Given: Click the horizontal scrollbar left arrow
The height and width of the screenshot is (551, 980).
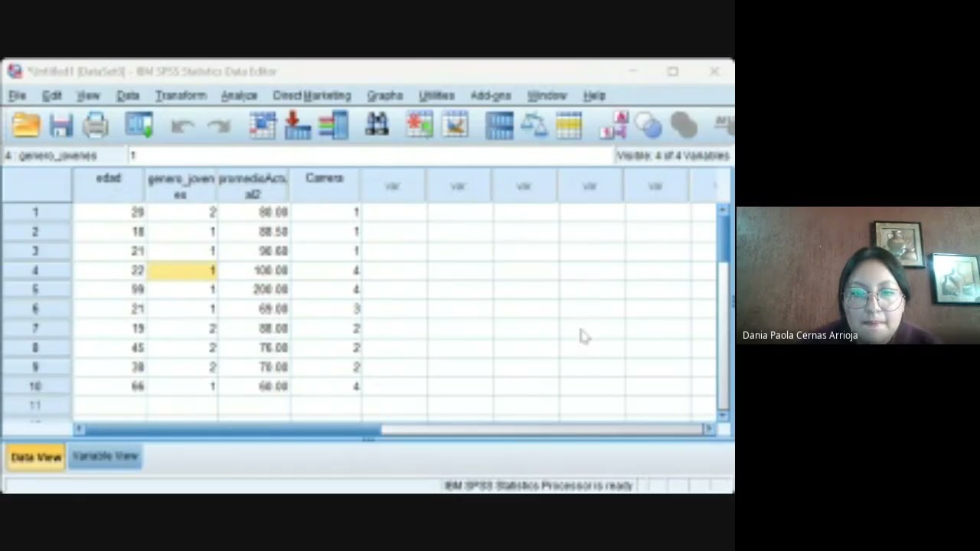Looking at the screenshot, I should [79, 429].
